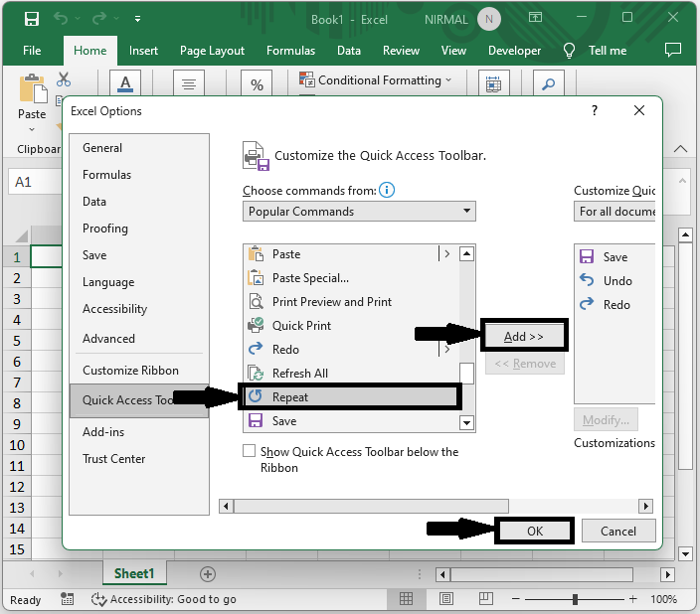Select Paste in the commands list

(x=351, y=254)
